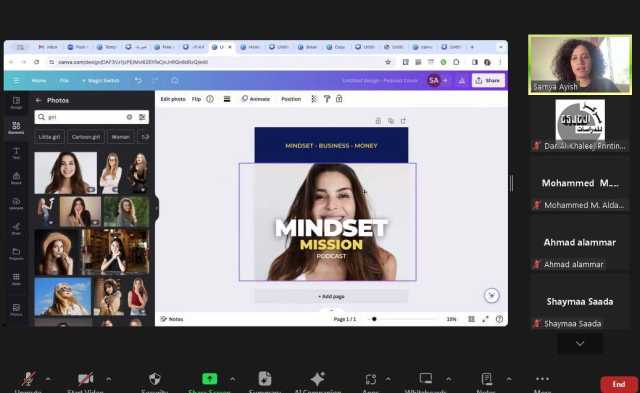The height and width of the screenshot is (393, 640).
Task: Click the cloud save status icon
Action: click(x=175, y=80)
